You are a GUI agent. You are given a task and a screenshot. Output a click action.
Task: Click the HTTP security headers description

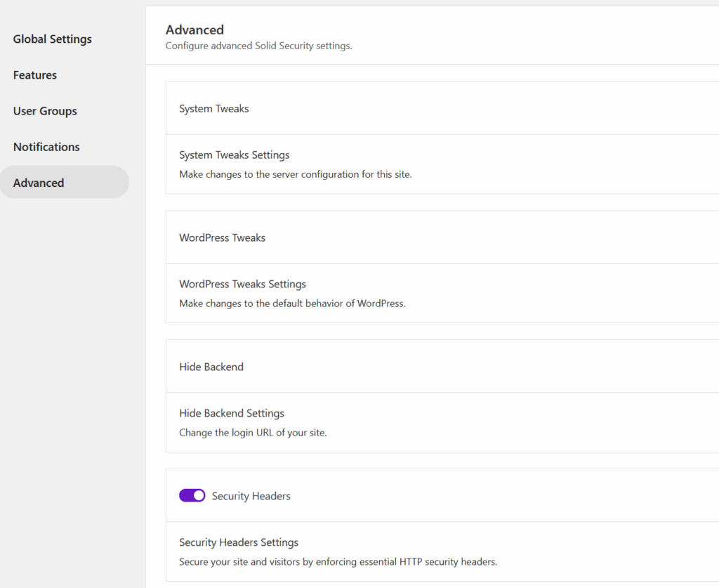click(338, 562)
